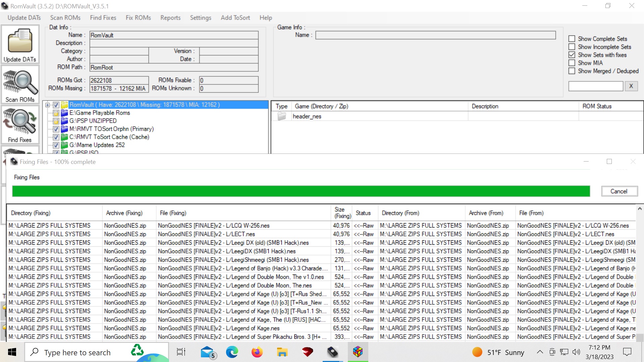This screenshot has height=362, width=644.
Task: Click the filter text box
Action: tap(596, 86)
